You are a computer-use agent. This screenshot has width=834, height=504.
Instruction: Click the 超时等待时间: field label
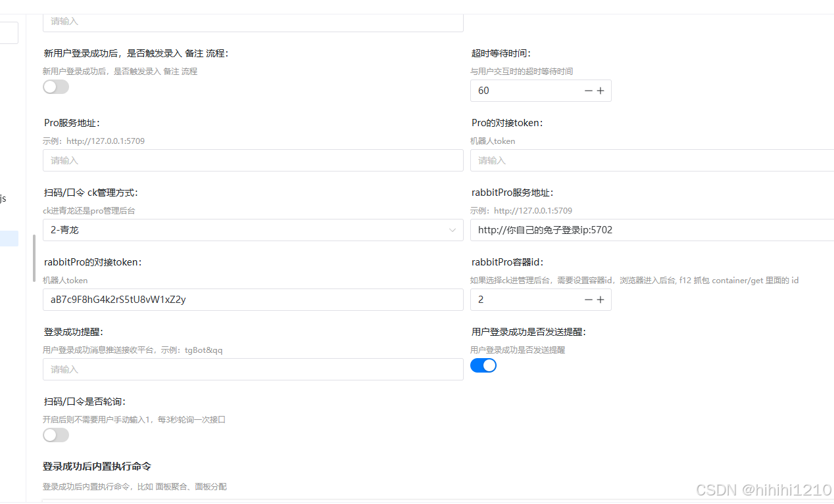tap(501, 53)
